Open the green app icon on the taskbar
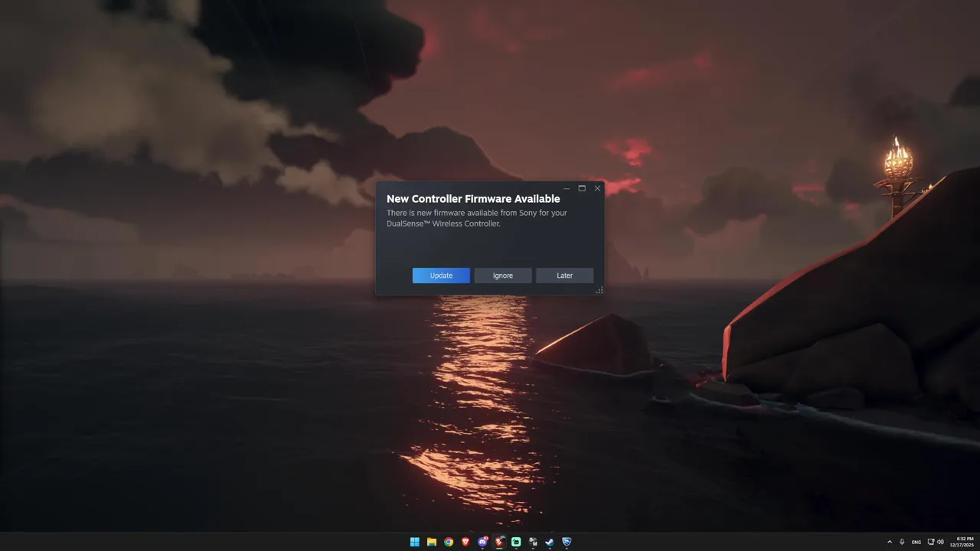 coord(516,542)
